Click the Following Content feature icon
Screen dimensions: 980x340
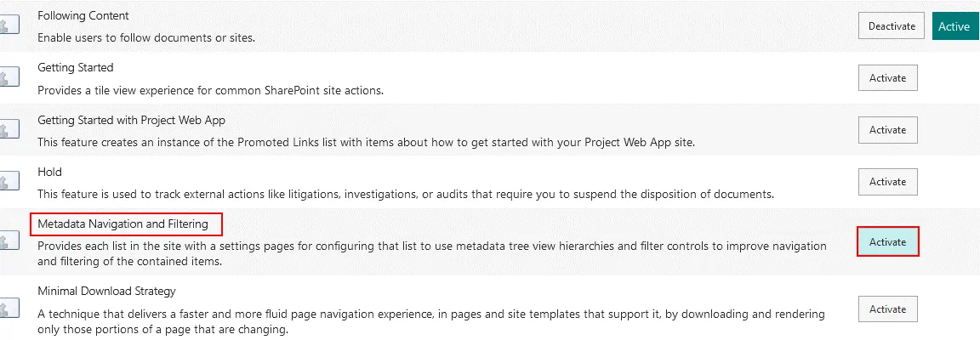point(9,26)
